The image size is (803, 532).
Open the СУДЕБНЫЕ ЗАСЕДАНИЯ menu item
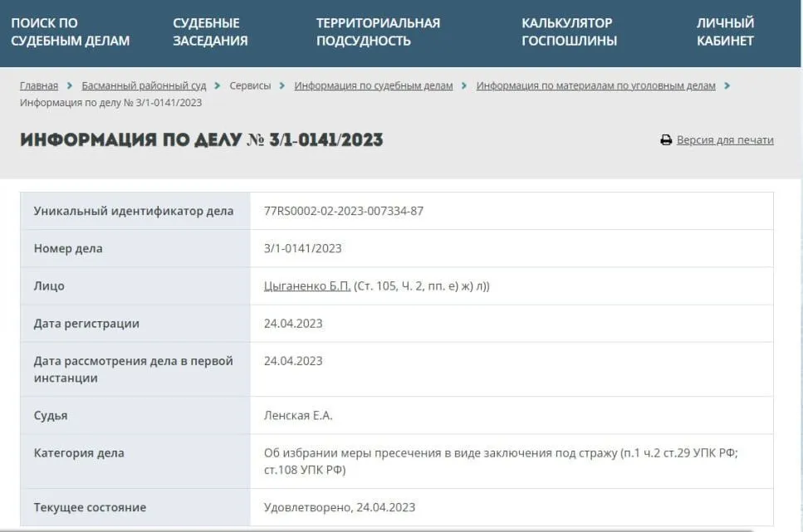point(210,32)
